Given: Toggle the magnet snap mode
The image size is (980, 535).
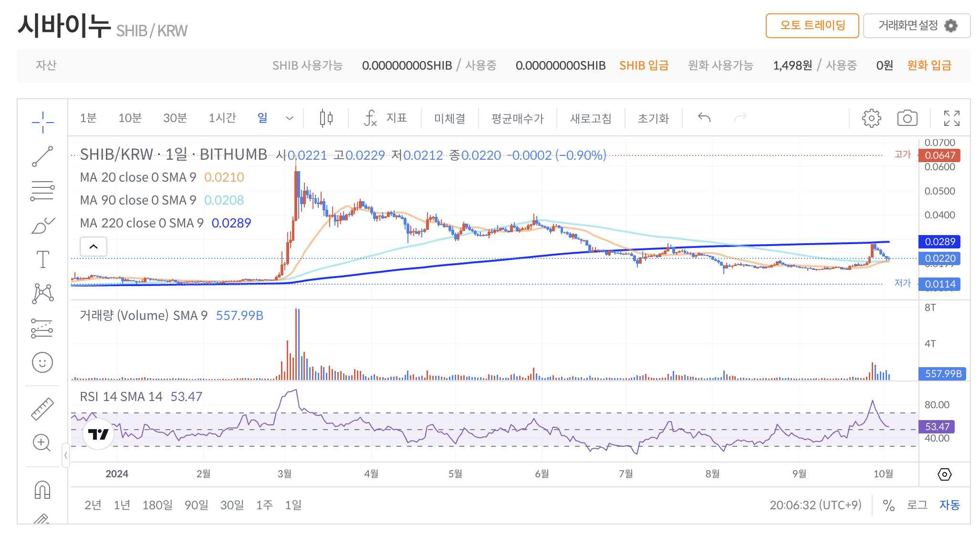Looking at the screenshot, I should coord(42,490).
